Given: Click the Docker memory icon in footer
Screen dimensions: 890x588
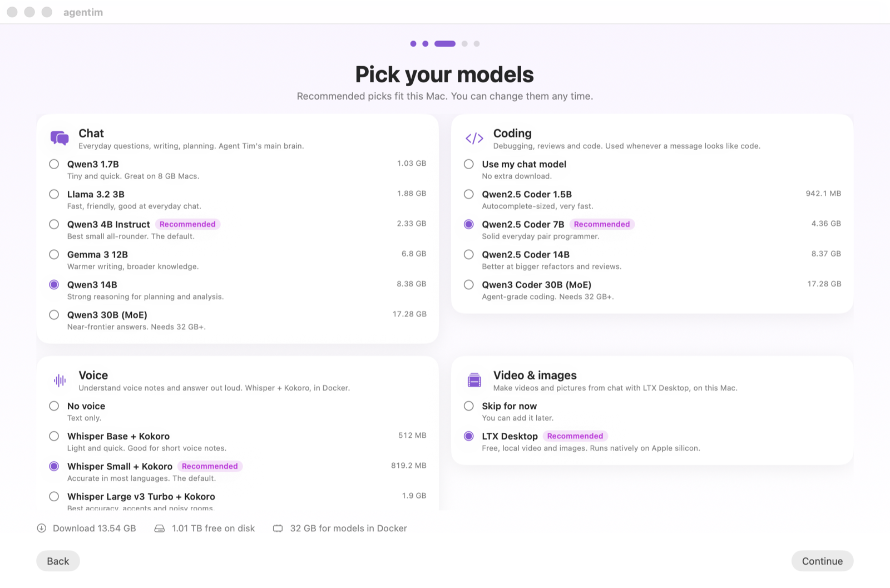Looking at the screenshot, I should coord(278,528).
